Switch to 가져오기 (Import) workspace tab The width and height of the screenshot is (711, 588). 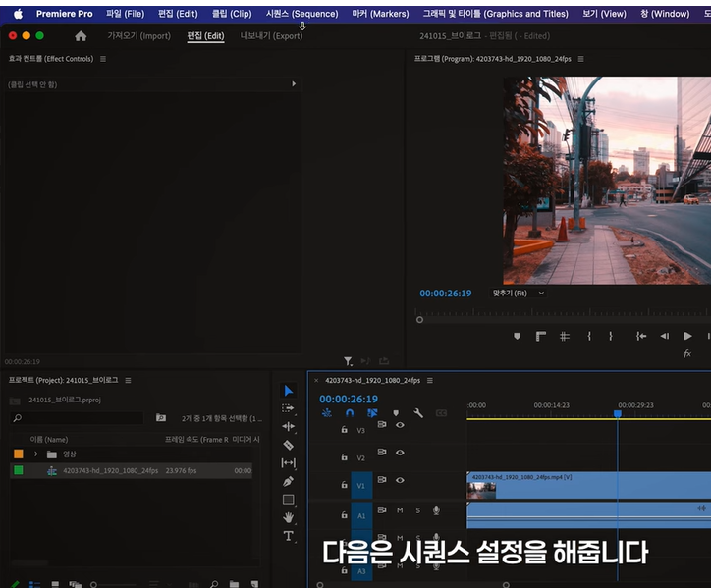click(x=138, y=35)
